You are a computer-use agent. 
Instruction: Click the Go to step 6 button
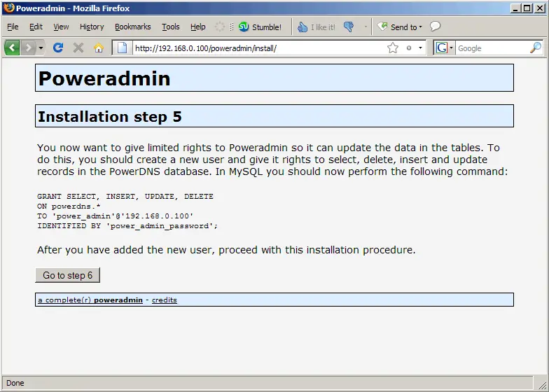click(67, 275)
